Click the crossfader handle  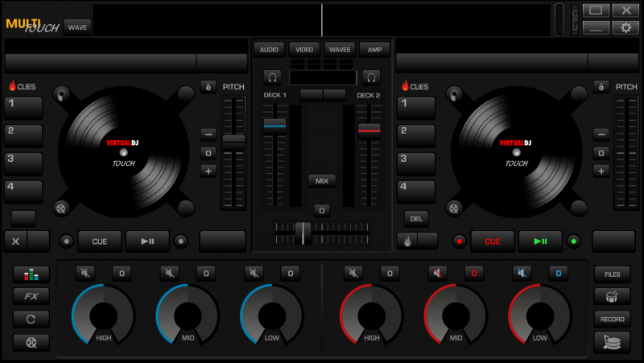303,233
